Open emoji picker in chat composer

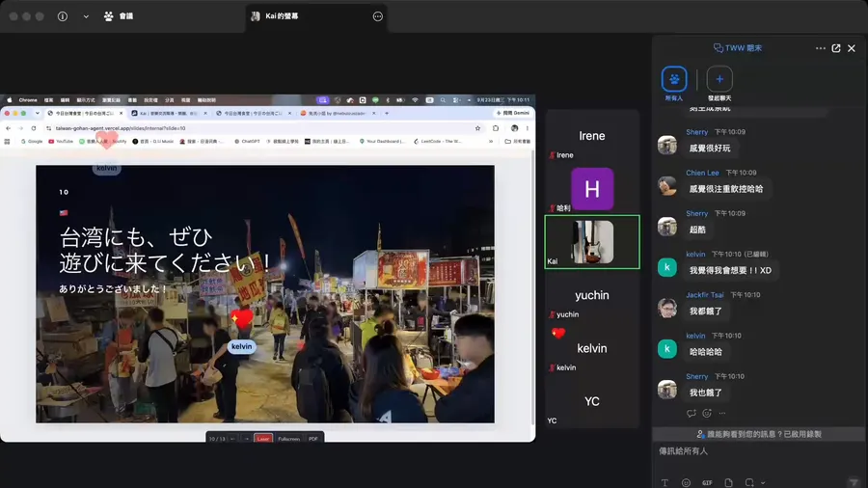pyautogui.click(x=686, y=482)
